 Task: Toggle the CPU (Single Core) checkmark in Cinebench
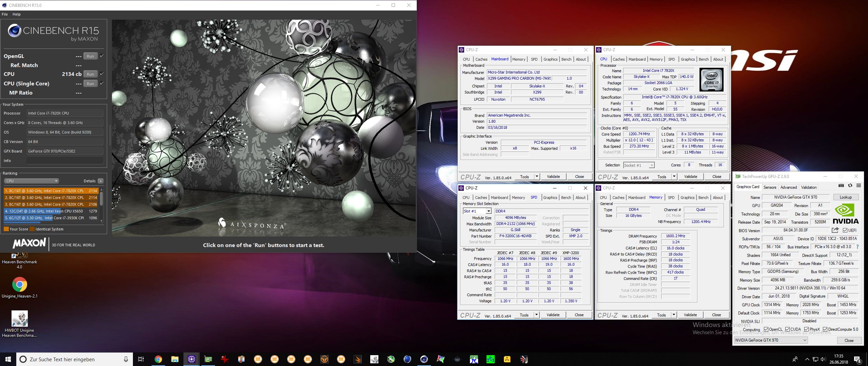click(x=102, y=83)
